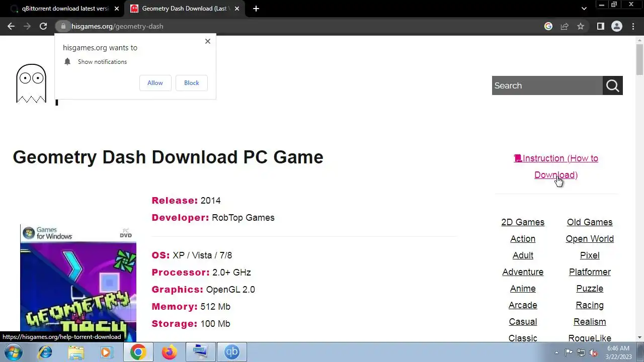Image resolution: width=644 pixels, height=362 pixels.
Task: Click the Geometry Dash cover image
Action: point(78,283)
